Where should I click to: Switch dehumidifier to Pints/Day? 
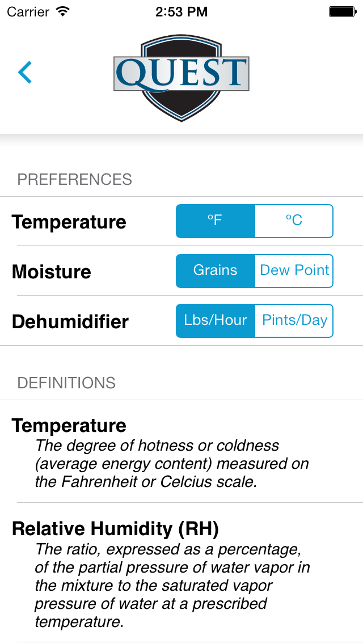(x=294, y=321)
